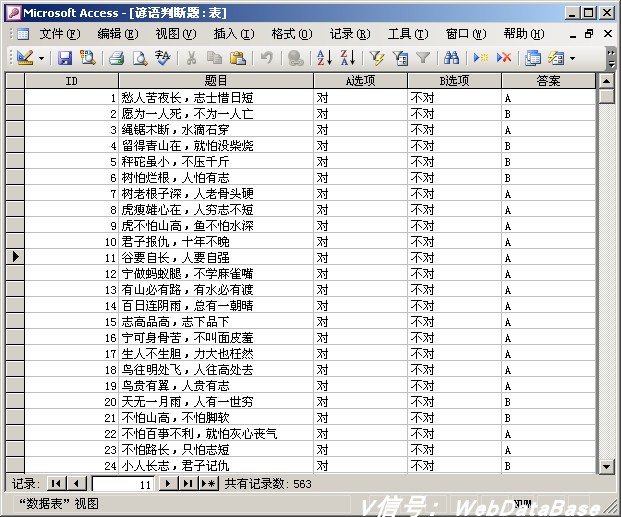This screenshot has width=621, height=517.
Task: Sort ascending with the A-Z icon
Action: 324,58
